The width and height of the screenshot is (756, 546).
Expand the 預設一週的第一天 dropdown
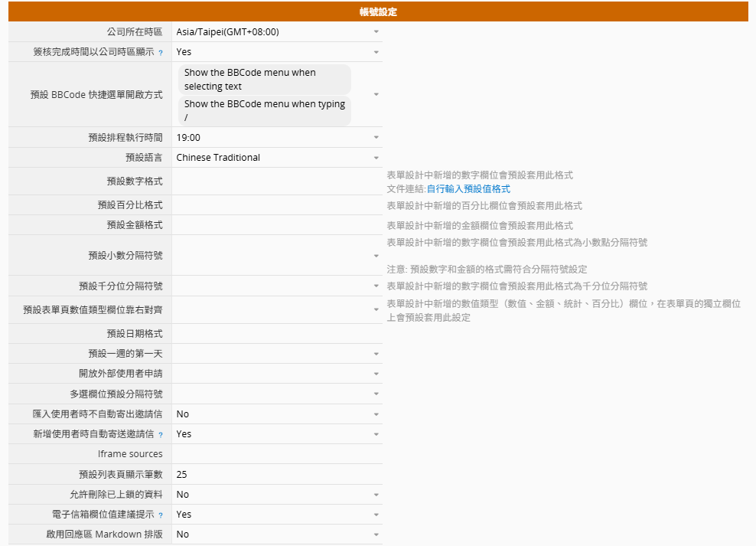coord(276,354)
